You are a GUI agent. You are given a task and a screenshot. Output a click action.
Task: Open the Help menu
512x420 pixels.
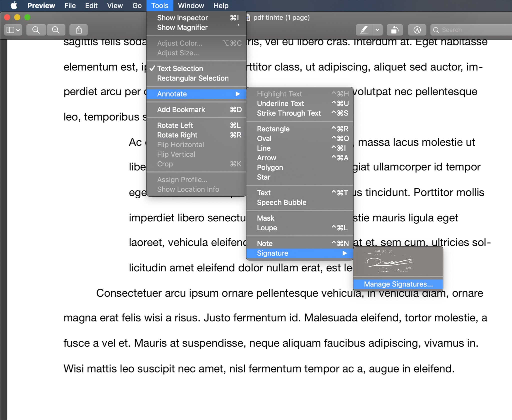pos(221,6)
